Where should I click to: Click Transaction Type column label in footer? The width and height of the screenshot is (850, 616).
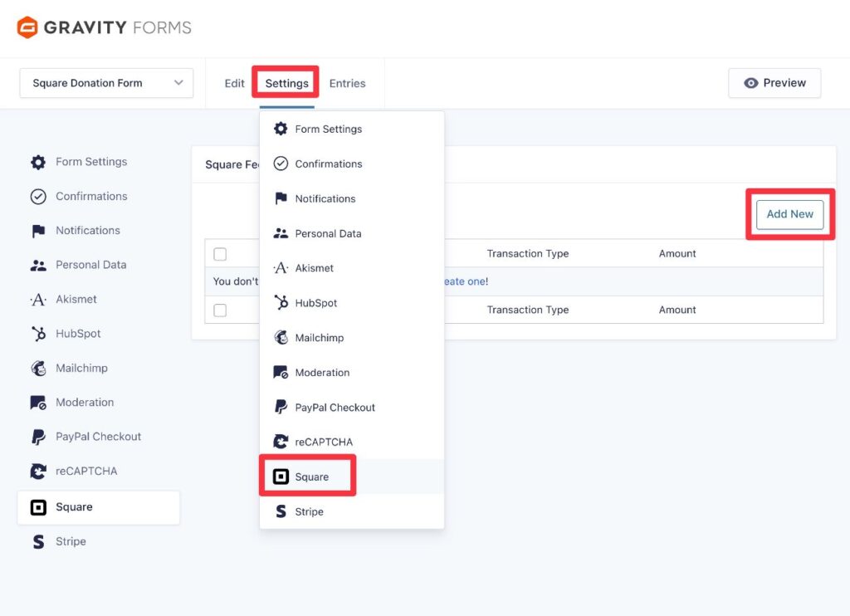527,310
